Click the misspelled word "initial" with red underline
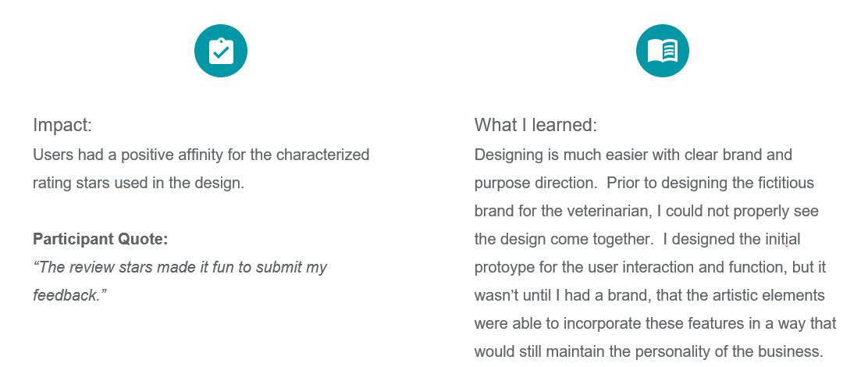Viewport: 868px width, 367px height. coord(783,239)
